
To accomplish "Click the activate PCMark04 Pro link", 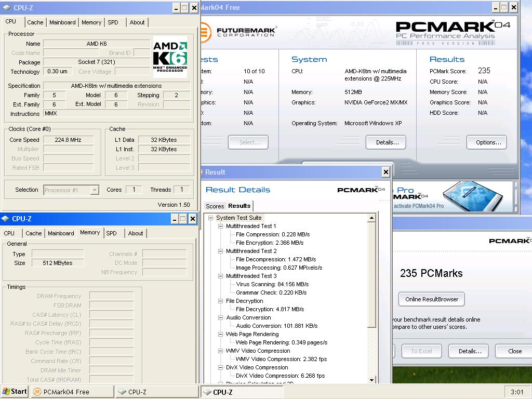I will tap(419, 206).
